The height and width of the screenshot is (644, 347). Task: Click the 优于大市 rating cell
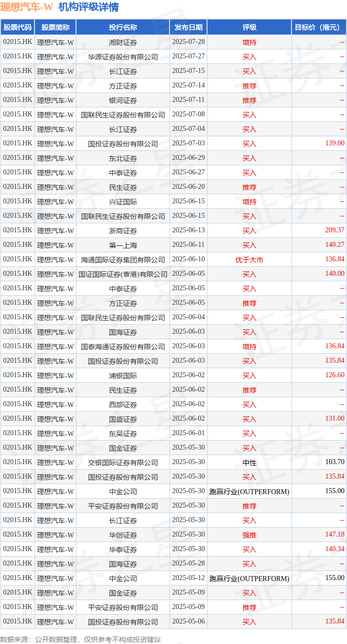[x=249, y=260]
